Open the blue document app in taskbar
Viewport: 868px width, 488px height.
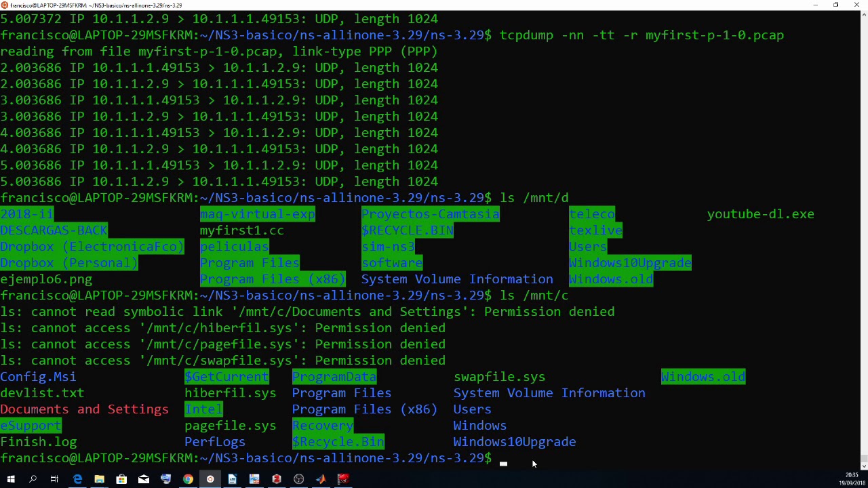(x=232, y=479)
